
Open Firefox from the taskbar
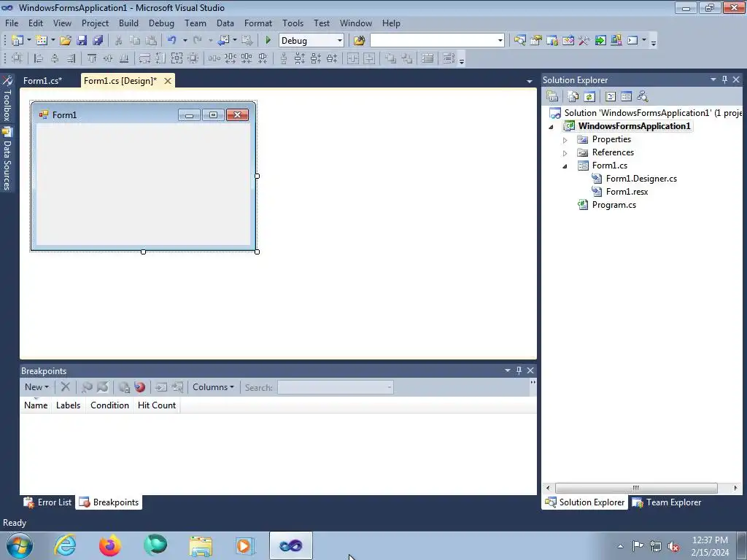110,545
